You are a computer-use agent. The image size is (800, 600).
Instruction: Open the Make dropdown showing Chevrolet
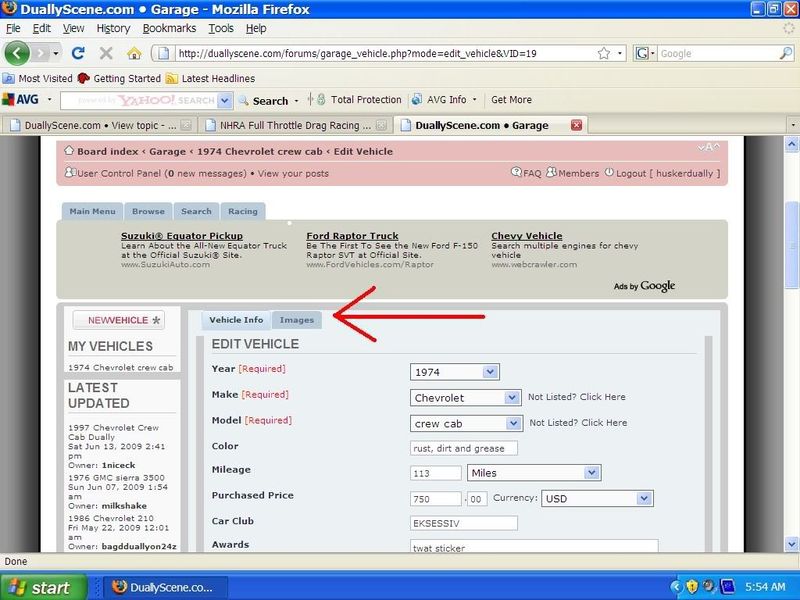click(512, 397)
